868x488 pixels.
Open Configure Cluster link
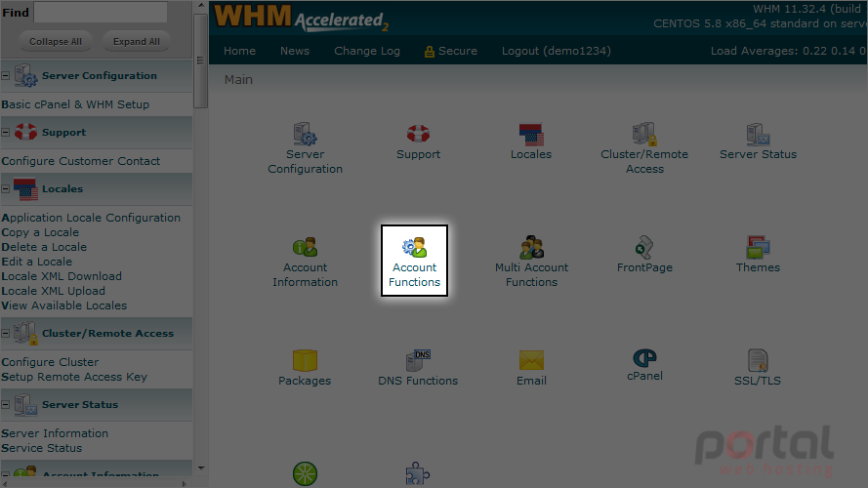pyautogui.click(x=50, y=362)
